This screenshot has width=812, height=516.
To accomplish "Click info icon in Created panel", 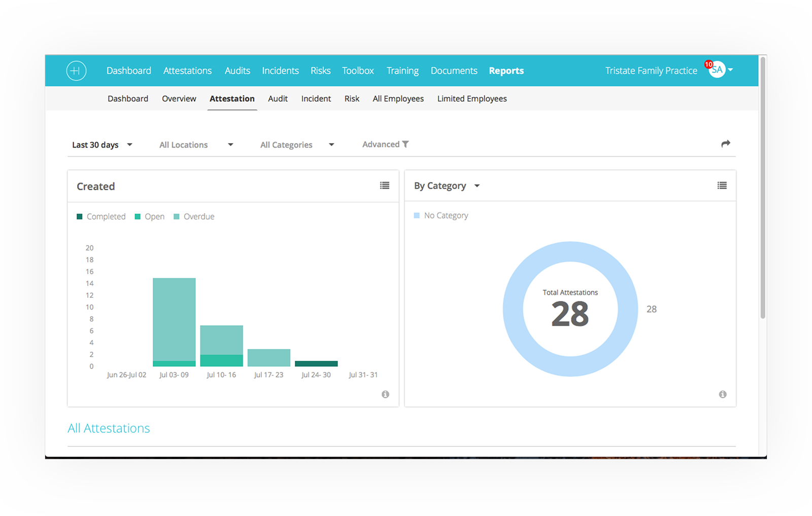I will [x=385, y=394].
